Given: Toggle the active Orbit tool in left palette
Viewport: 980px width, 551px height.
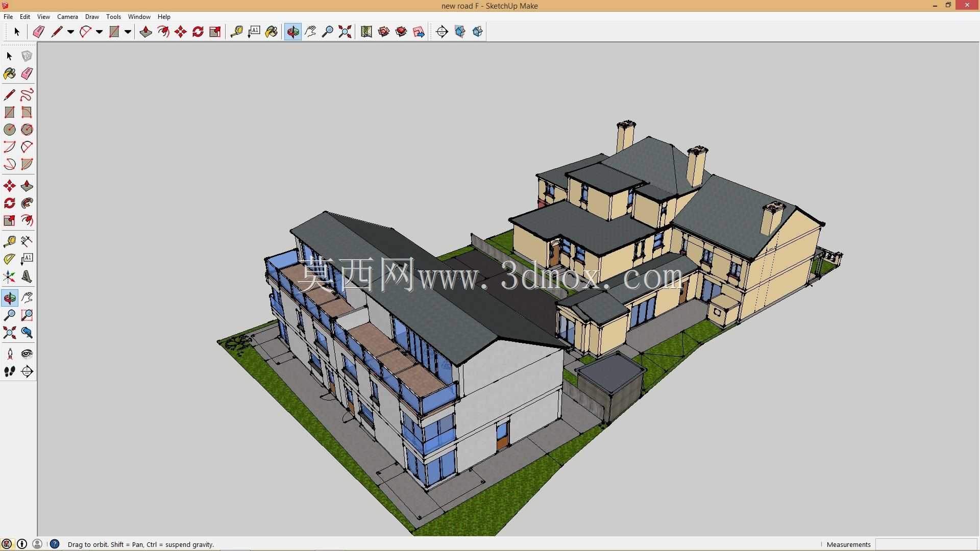Looking at the screenshot, I should [x=10, y=298].
